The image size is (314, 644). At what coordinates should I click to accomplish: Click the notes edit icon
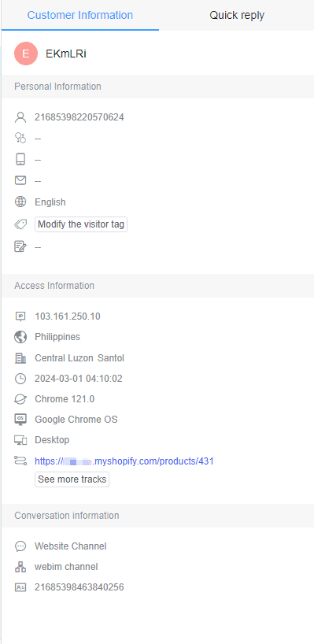coord(20,247)
